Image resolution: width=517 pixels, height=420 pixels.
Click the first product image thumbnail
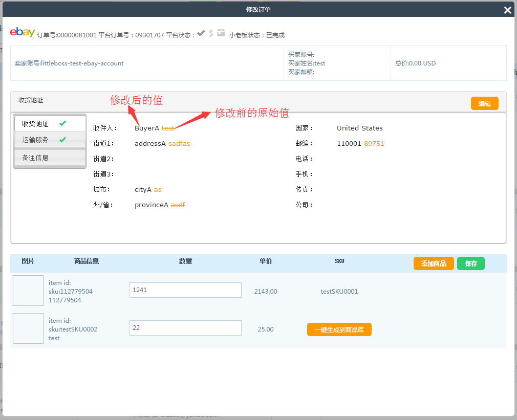(28, 291)
